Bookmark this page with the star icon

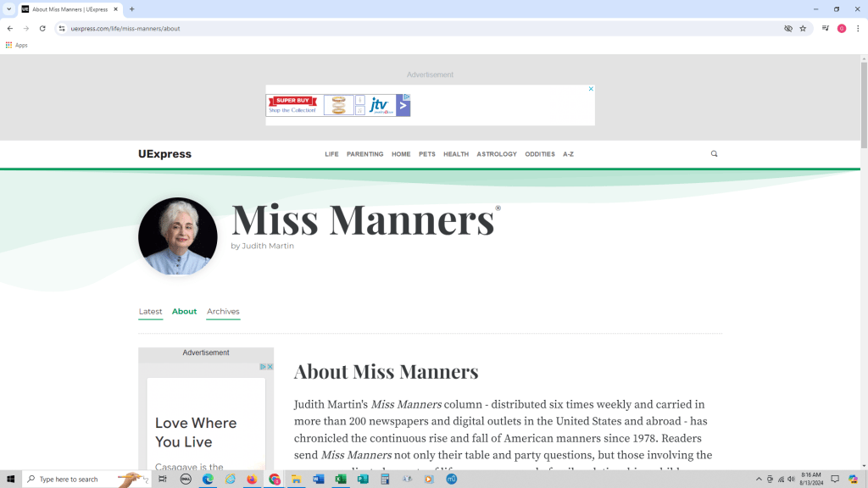[803, 28]
